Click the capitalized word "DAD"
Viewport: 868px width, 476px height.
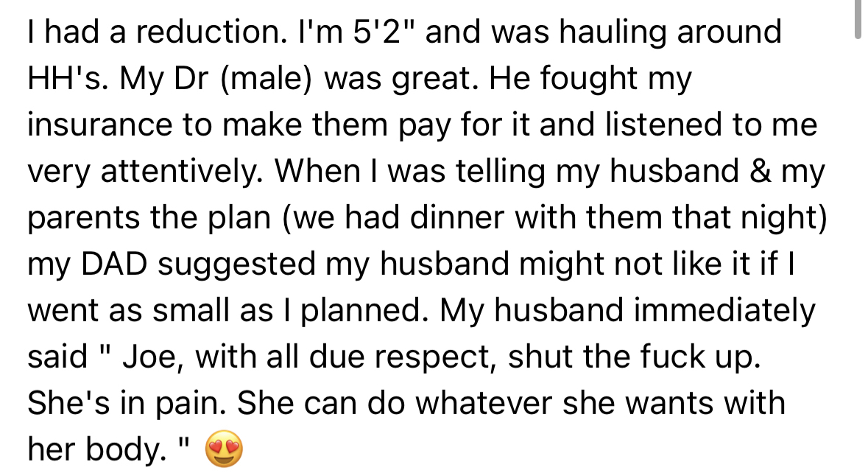coord(120,265)
